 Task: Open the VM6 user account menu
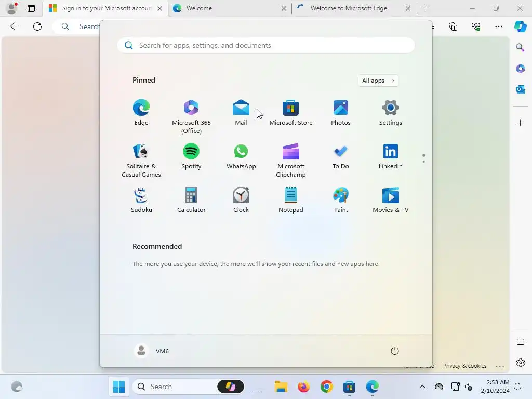[x=152, y=351]
